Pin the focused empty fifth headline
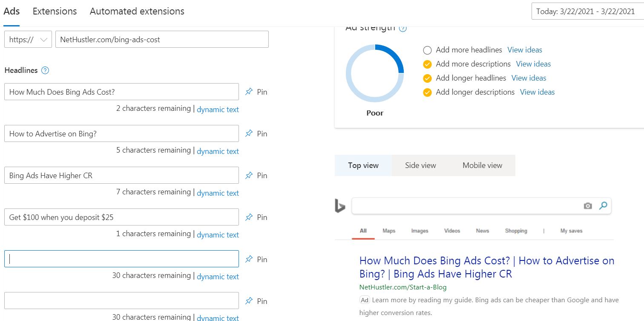 [x=256, y=259]
